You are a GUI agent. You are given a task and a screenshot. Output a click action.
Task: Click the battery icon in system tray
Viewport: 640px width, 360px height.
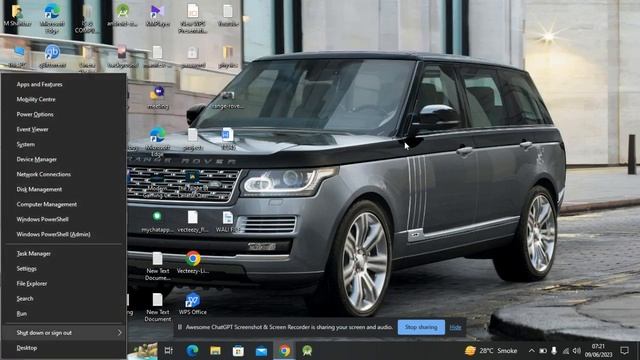click(543, 351)
